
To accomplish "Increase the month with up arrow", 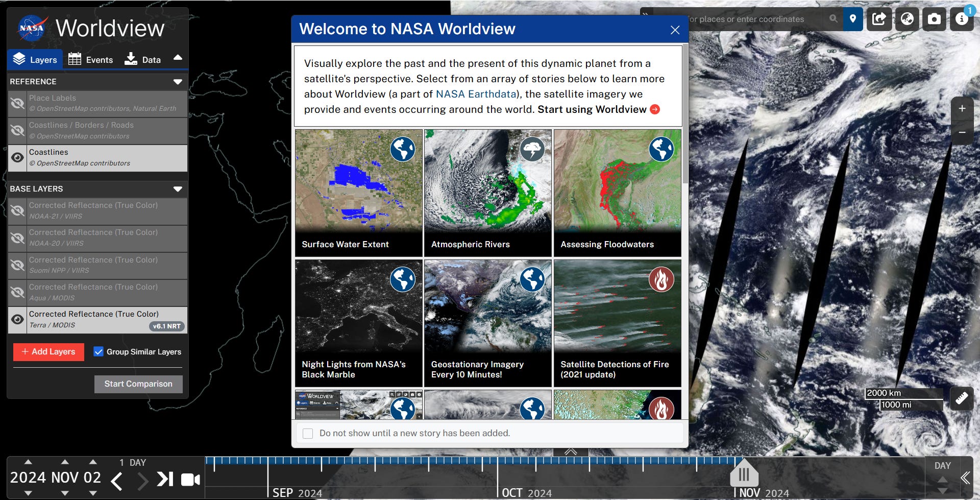I will click(x=65, y=462).
